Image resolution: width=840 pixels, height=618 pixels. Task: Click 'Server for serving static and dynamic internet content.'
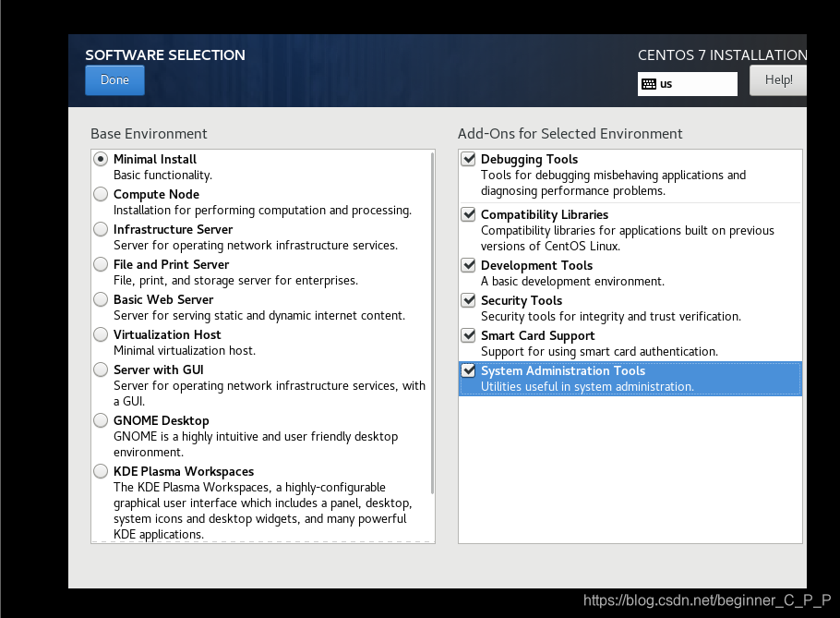pyautogui.click(x=259, y=315)
